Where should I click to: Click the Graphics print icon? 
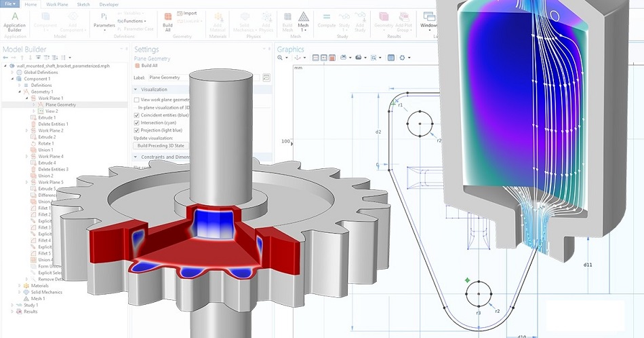pos(358,58)
